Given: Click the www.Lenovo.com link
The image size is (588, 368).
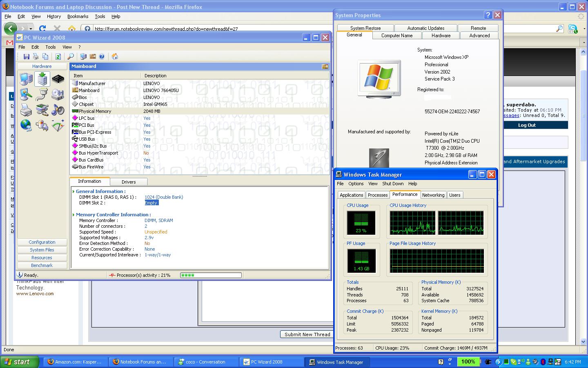Looking at the screenshot, I should [35, 294].
